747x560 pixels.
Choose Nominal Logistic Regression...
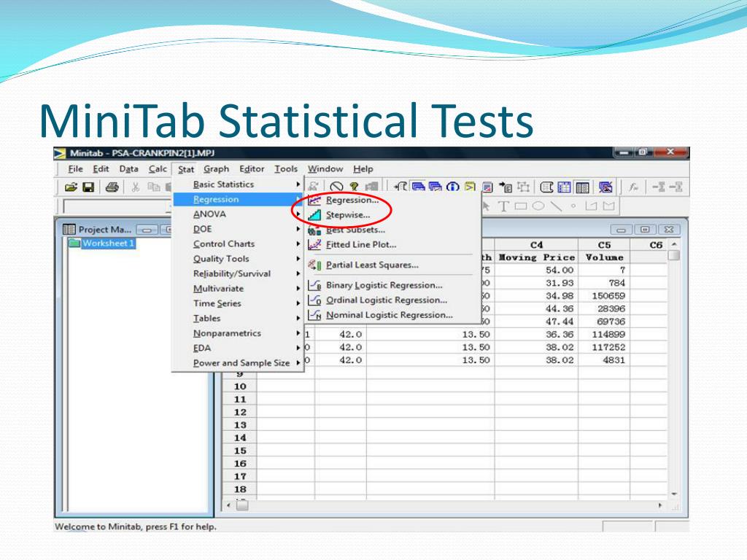(x=390, y=315)
